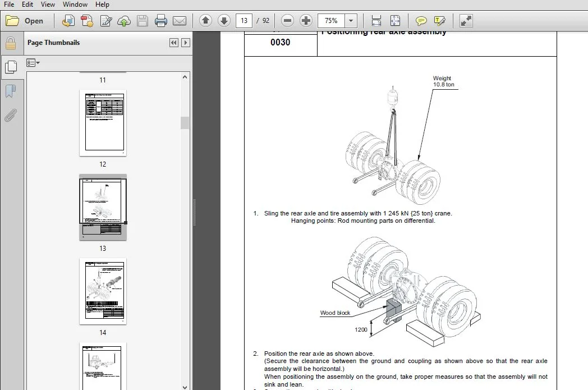The height and width of the screenshot is (390, 588).
Task: Click the thumbnail scrollbar up arrow
Action: (185, 77)
